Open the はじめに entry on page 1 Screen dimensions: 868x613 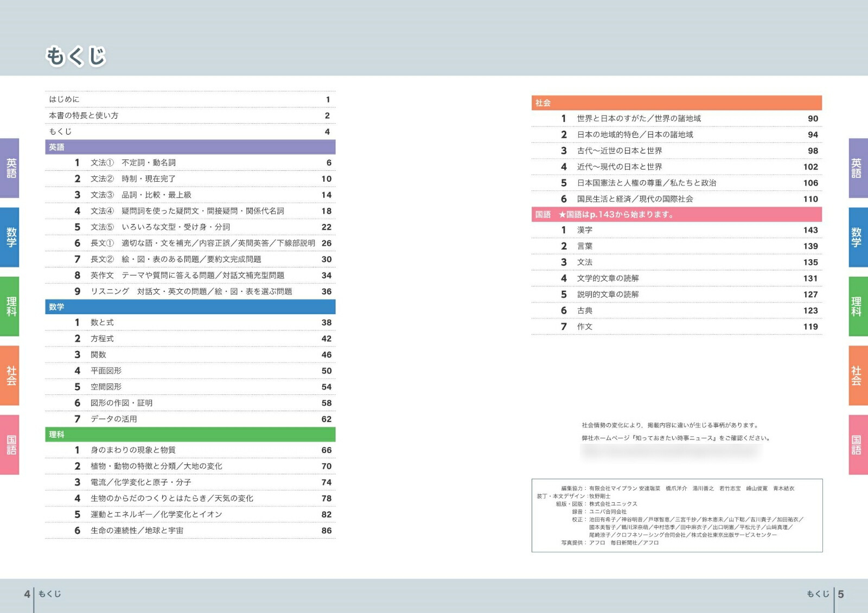(x=190, y=99)
